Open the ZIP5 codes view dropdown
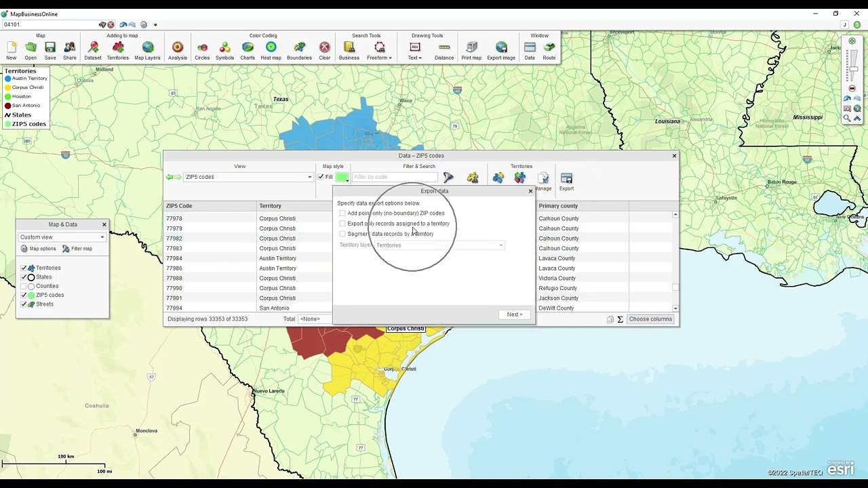This screenshot has height=488, width=868. click(248, 177)
